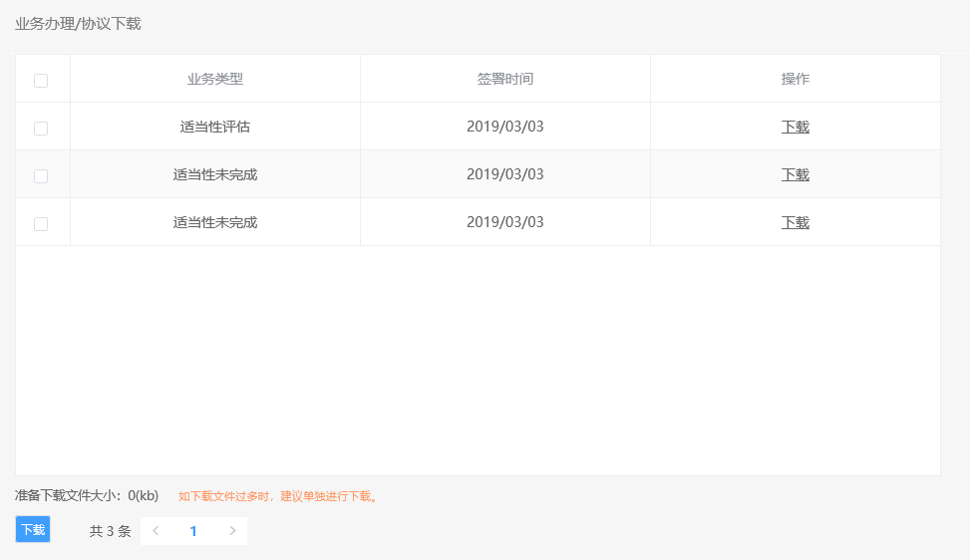Click the 业务类型 column header
This screenshot has height=560, width=970.
[x=215, y=80]
